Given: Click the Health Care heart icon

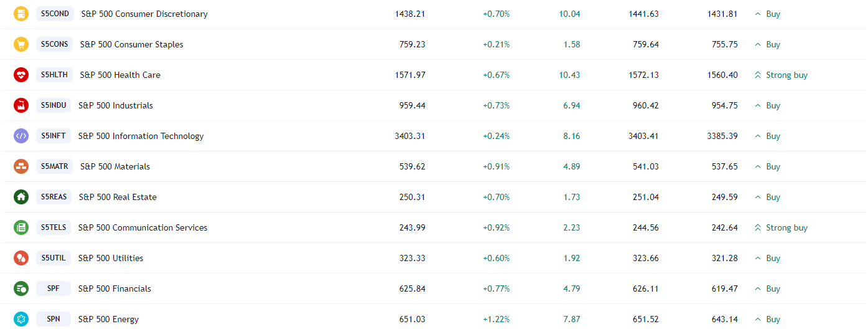Looking at the screenshot, I should pos(21,75).
